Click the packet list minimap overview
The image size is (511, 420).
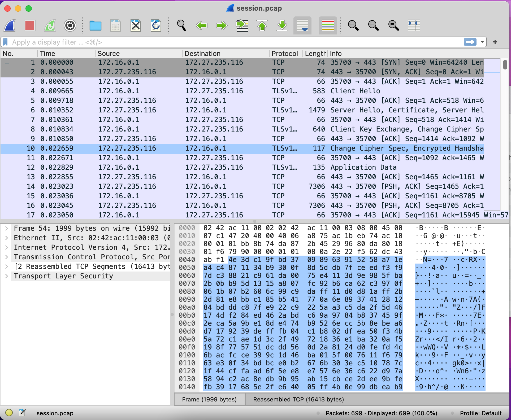(x=492, y=135)
